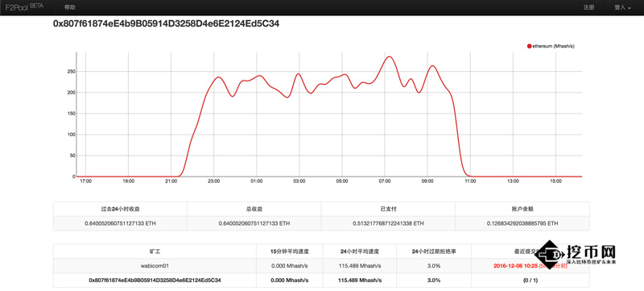Click the 15分钟平均速度 column header
Image resolution: width=644 pixels, height=291 pixels.
(x=290, y=252)
